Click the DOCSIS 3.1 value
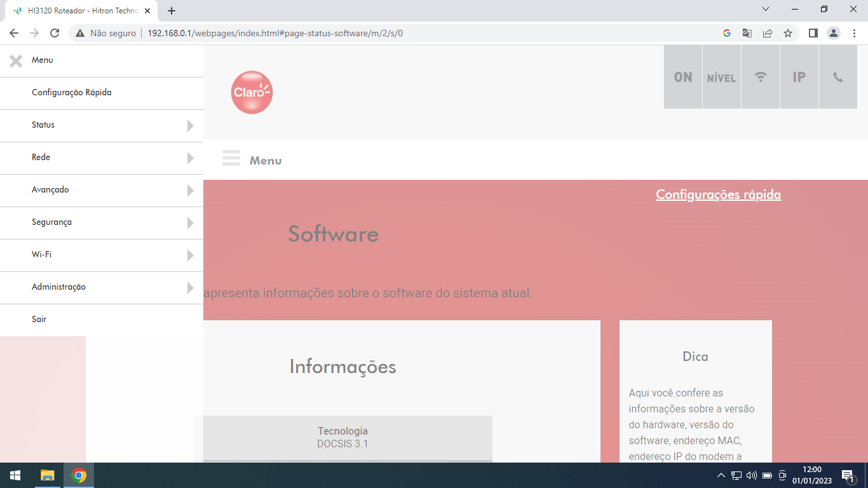This screenshot has height=488, width=868. [x=342, y=444]
